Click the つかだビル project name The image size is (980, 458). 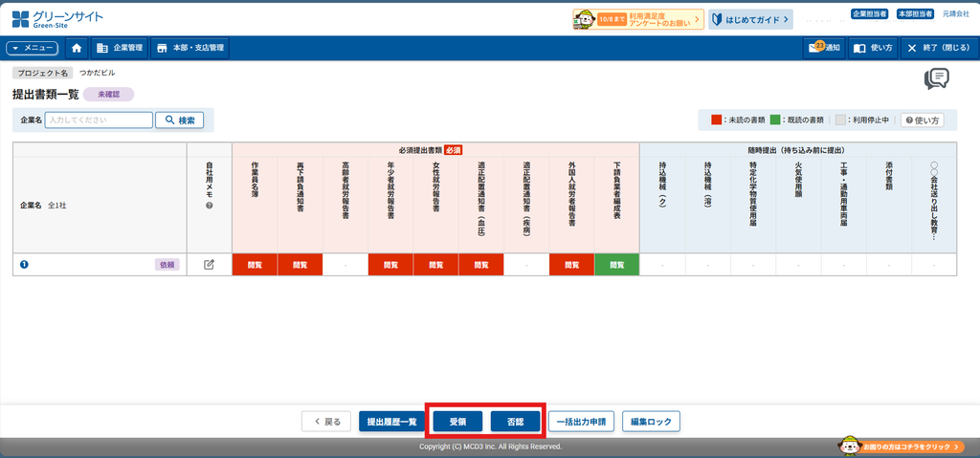97,73
